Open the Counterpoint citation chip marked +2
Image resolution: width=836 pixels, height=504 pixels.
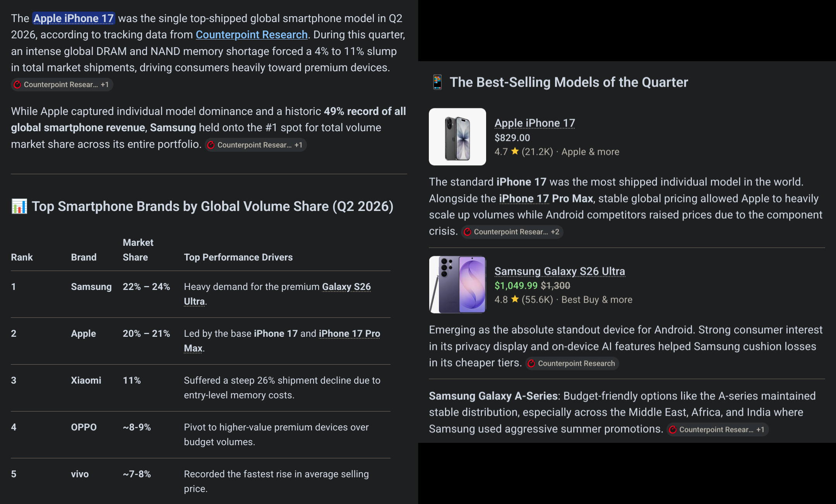click(512, 232)
